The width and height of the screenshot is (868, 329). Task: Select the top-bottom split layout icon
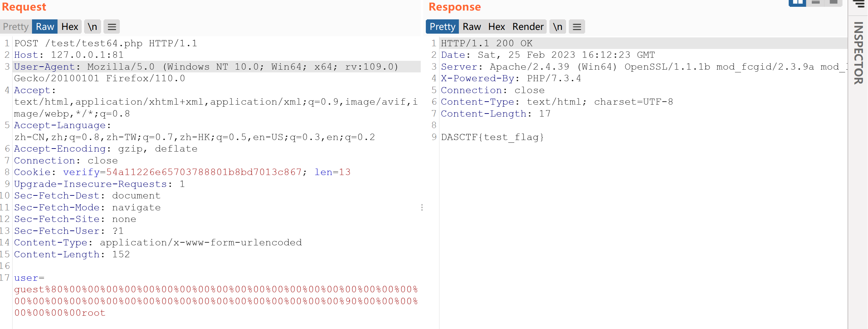[816, 3]
